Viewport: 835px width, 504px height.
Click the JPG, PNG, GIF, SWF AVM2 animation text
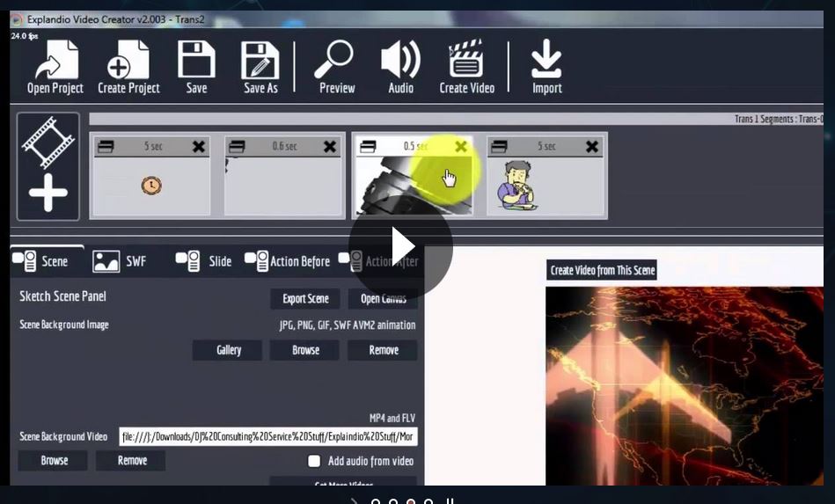point(348,325)
